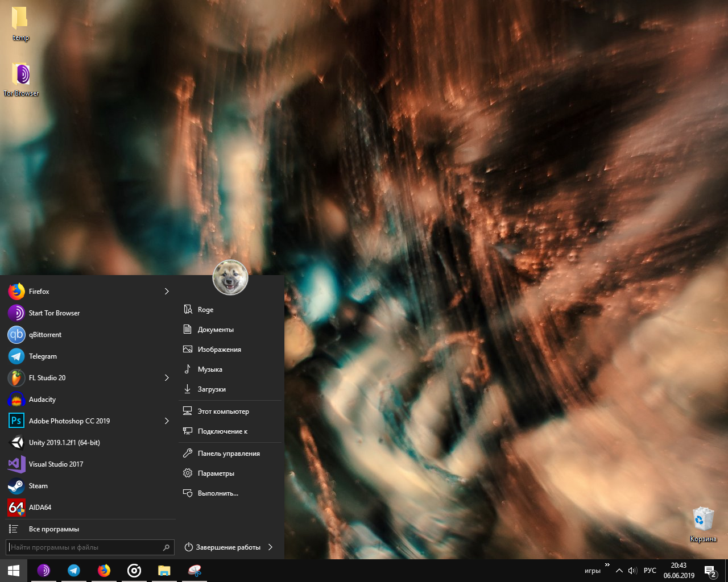Screen dimensions: 728x582
Task: Click the Firefox icon in the taskbar
Action: 104,571
